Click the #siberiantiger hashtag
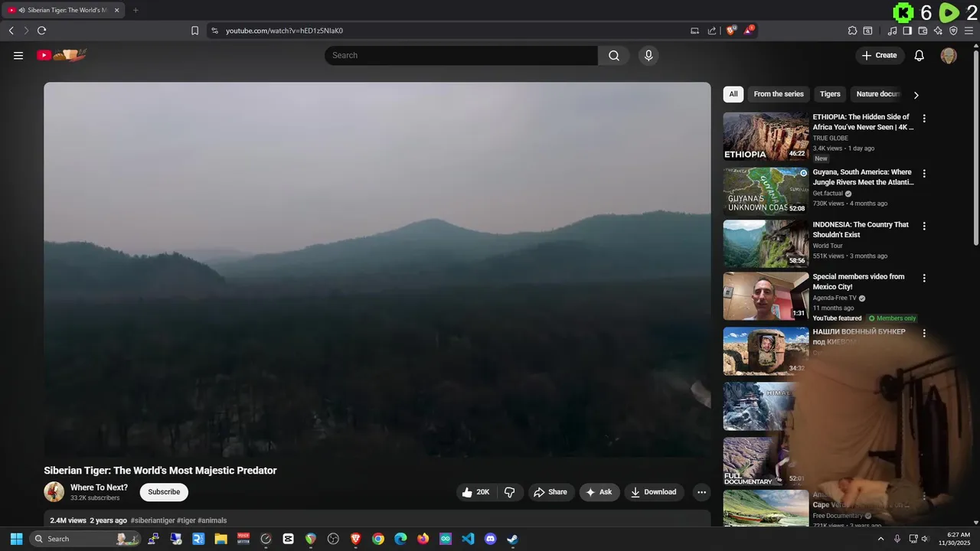This screenshot has height=551, width=980. 152,520
